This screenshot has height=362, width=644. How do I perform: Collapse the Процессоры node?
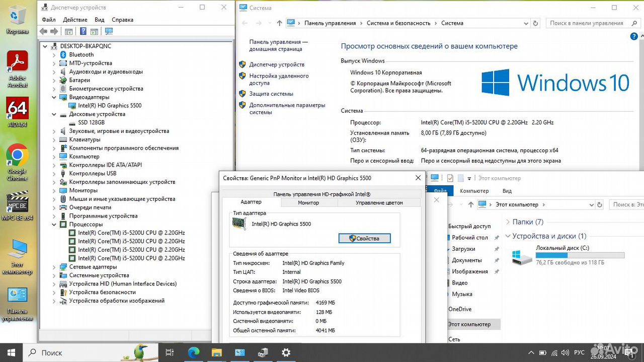(54, 225)
